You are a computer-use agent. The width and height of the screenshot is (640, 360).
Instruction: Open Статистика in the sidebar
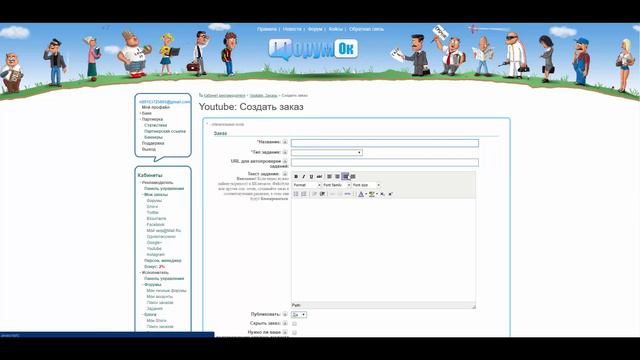pyautogui.click(x=156, y=125)
